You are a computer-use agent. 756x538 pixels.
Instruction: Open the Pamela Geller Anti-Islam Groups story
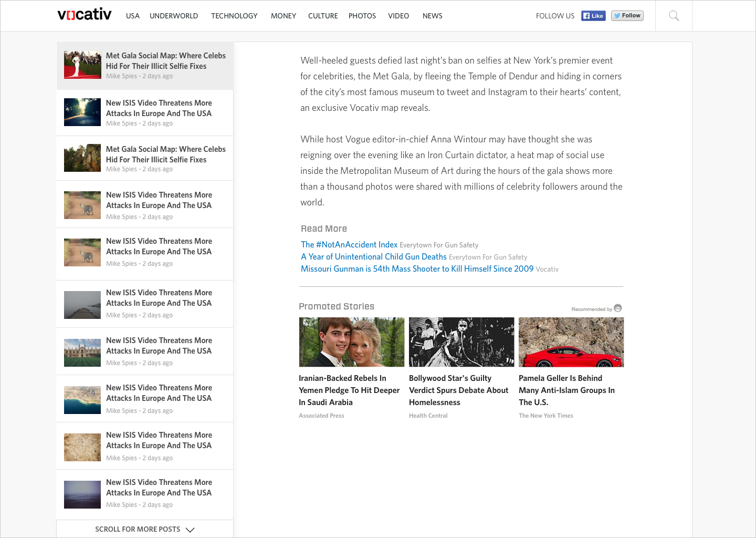tap(566, 390)
